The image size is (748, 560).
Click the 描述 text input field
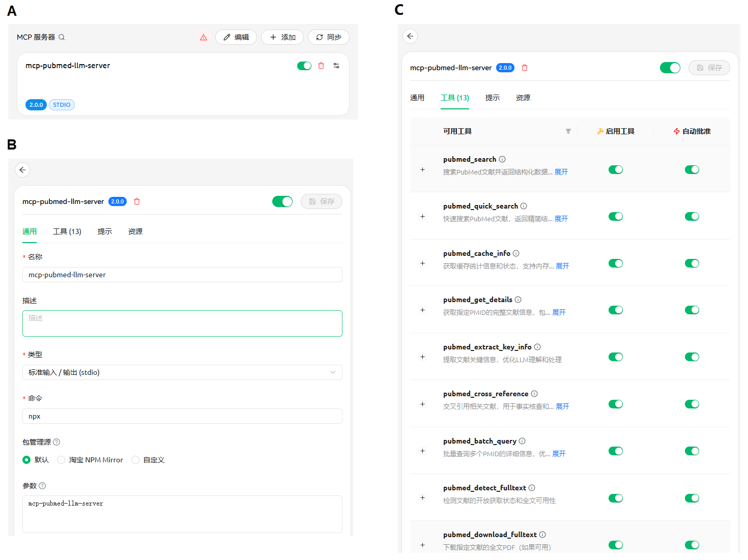182,323
